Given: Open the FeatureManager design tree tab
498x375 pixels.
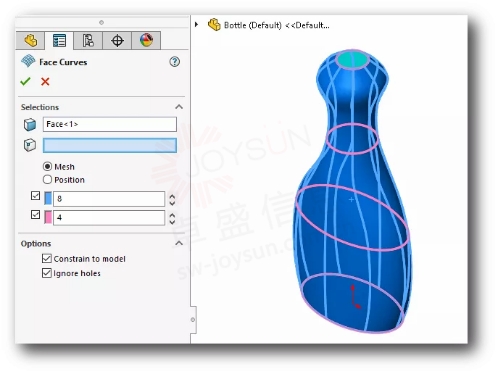Looking at the screenshot, I should [x=30, y=41].
